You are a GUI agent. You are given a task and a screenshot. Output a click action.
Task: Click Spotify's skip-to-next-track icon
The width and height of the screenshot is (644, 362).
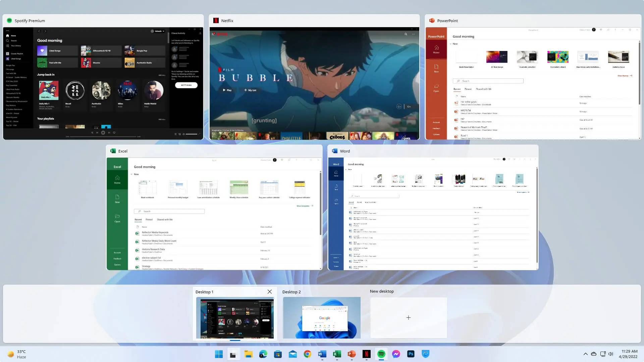pos(109,132)
